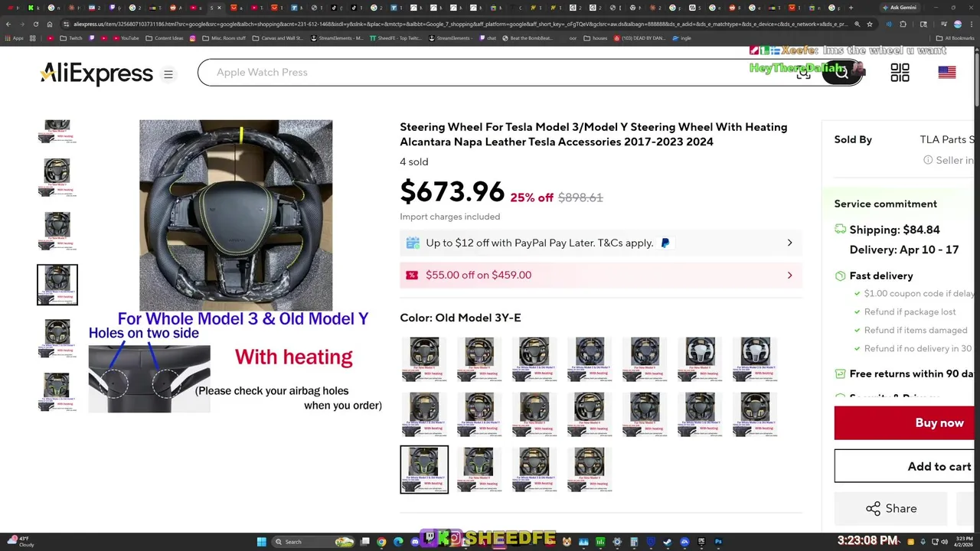The width and height of the screenshot is (980, 551).
Task: Select the fourth color variant in row one
Action: [x=590, y=359]
